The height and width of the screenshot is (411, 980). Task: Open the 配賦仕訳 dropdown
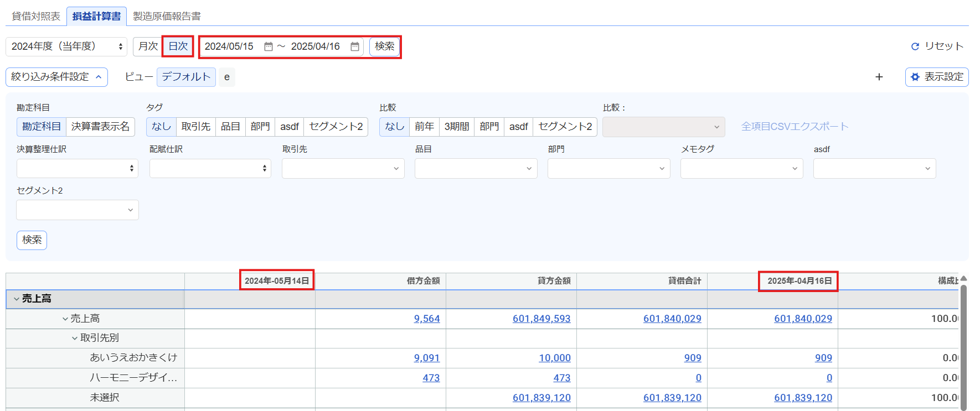coord(210,168)
